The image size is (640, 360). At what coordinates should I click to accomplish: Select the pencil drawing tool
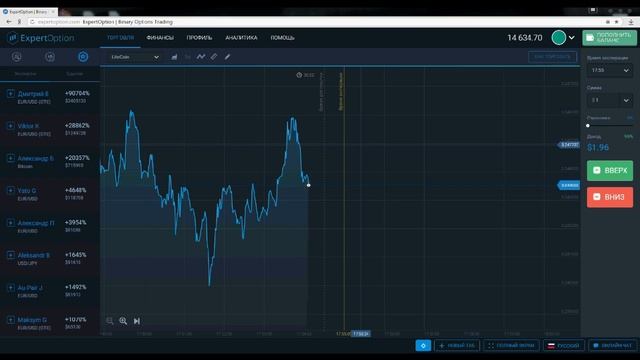[227, 57]
